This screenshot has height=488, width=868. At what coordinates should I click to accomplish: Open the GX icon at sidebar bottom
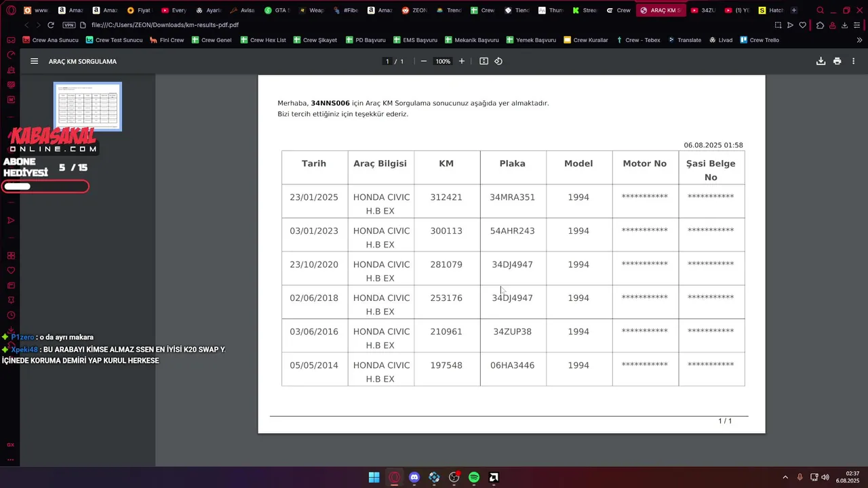(x=11, y=445)
